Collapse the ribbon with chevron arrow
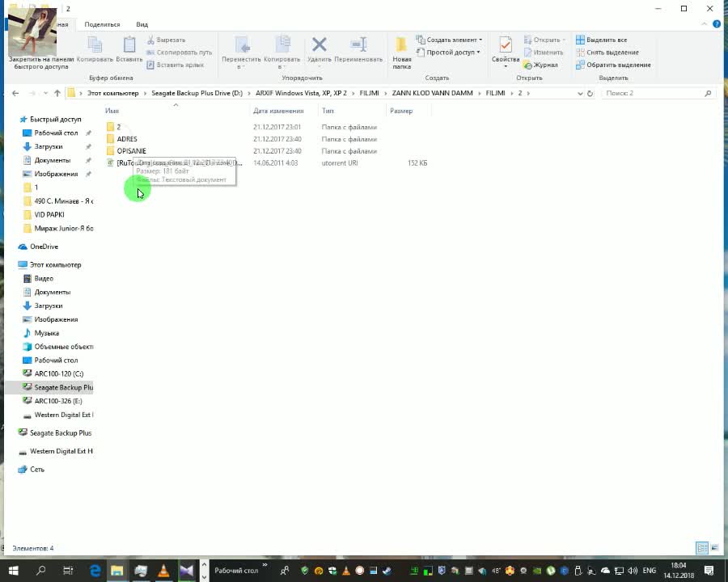The width and height of the screenshot is (728, 582). tap(700, 24)
